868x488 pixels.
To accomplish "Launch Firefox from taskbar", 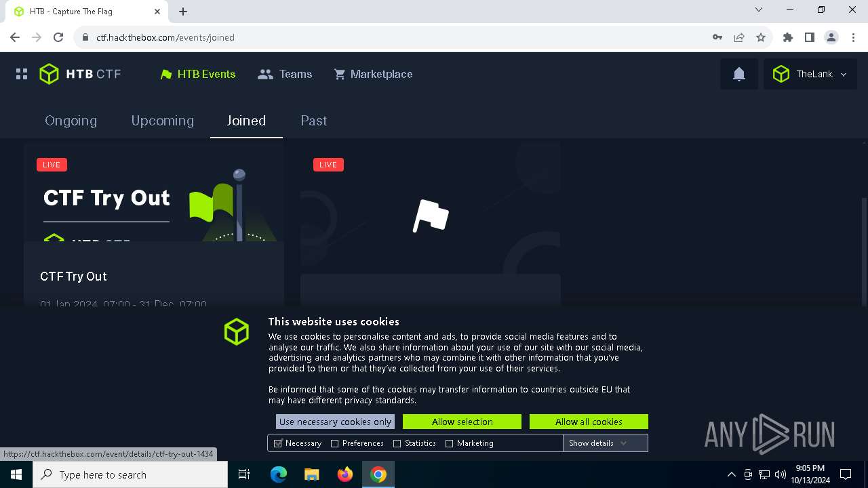I will coord(345,474).
